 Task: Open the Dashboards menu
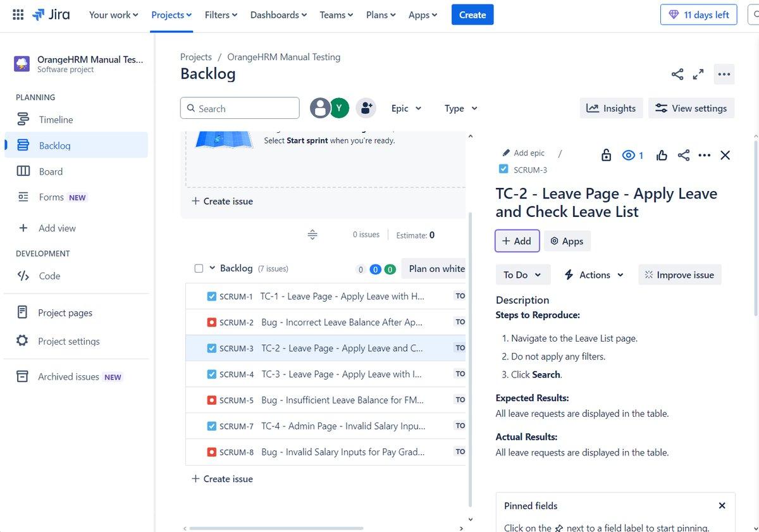coord(278,15)
